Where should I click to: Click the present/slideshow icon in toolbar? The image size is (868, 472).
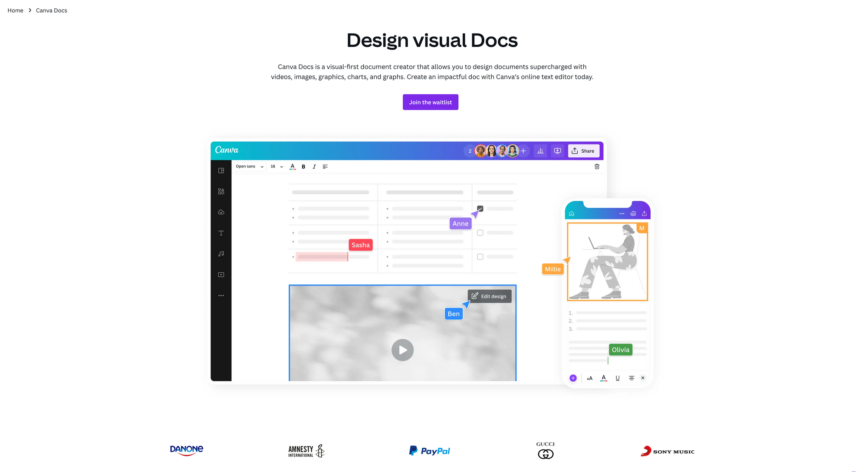556,151
